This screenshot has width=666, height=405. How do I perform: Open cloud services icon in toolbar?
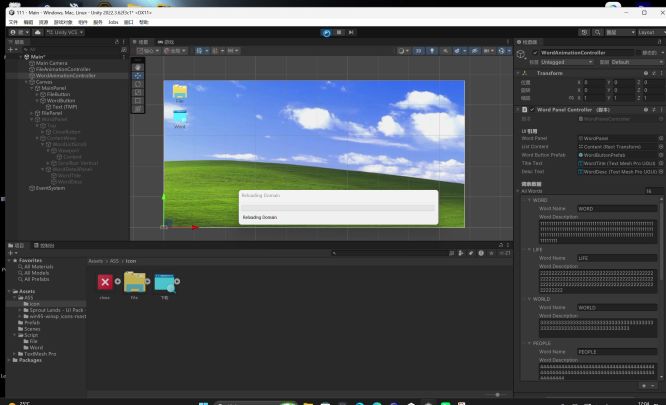pyautogui.click(x=37, y=32)
